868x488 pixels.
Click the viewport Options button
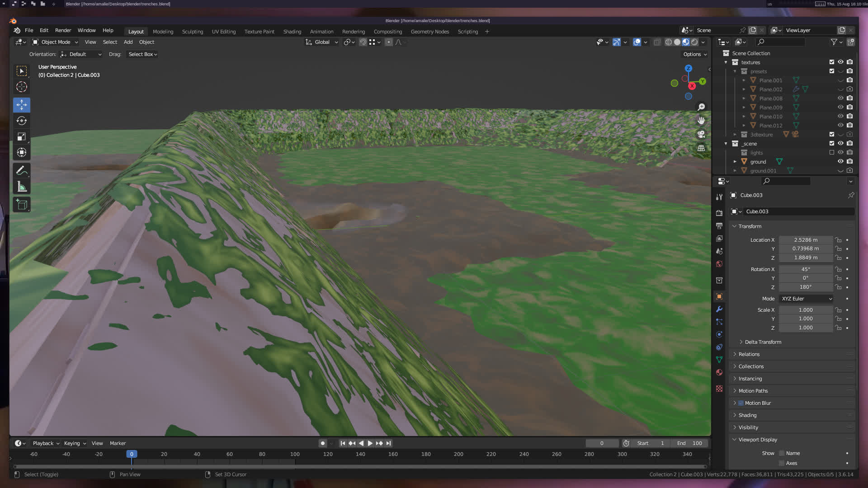[694, 54]
